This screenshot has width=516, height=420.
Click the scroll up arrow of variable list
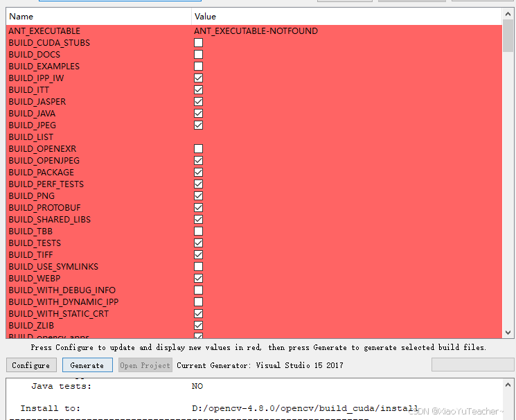click(x=508, y=14)
